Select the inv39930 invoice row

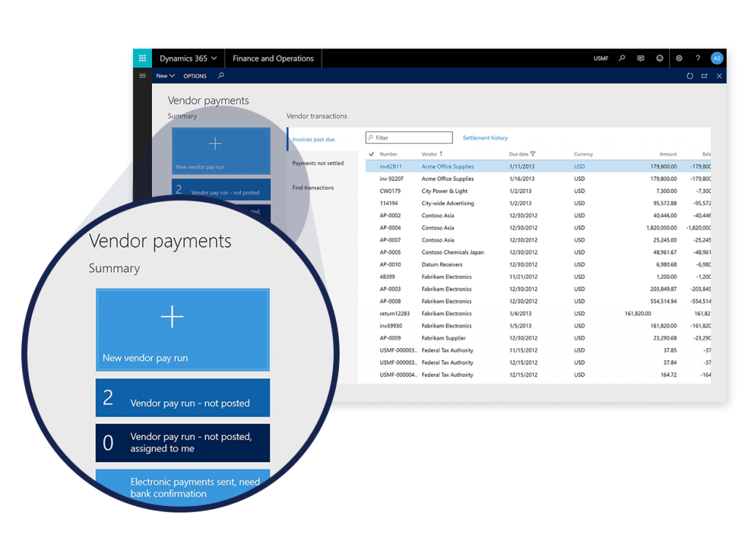click(538, 326)
